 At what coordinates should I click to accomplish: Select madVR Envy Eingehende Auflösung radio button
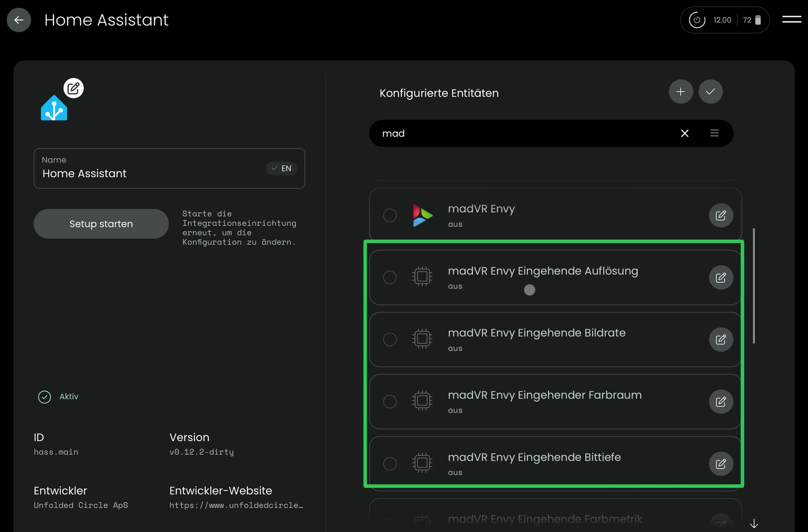390,278
